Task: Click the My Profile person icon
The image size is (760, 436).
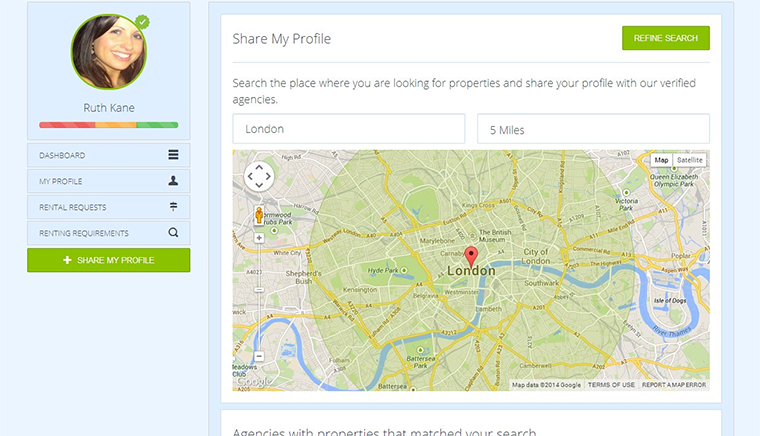Action: pos(173,181)
